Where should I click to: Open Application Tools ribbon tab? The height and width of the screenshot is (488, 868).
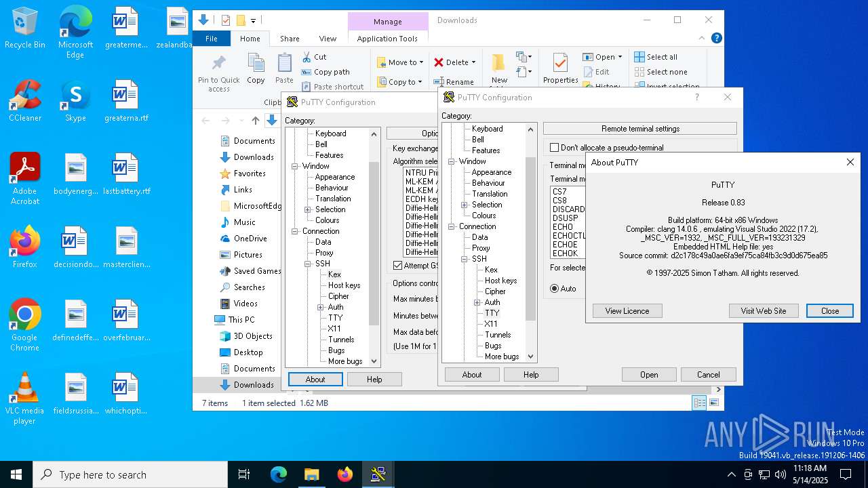[387, 39]
